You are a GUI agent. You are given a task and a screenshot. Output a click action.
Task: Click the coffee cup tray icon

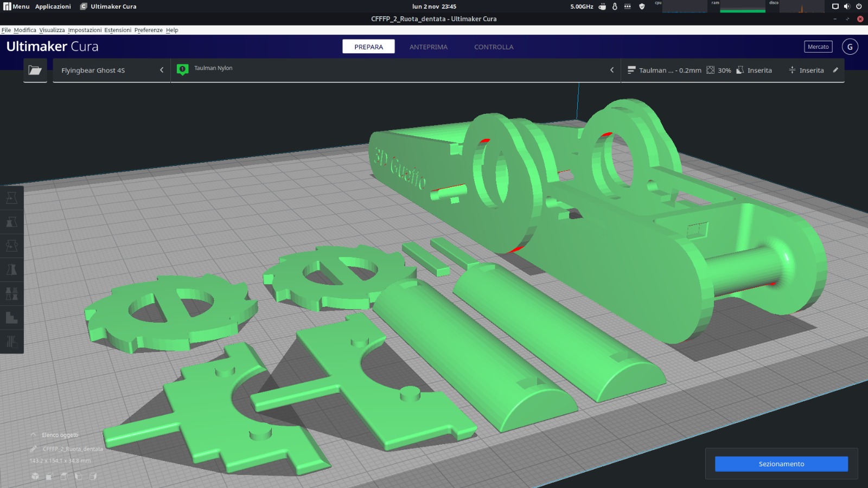pyautogui.click(x=602, y=7)
